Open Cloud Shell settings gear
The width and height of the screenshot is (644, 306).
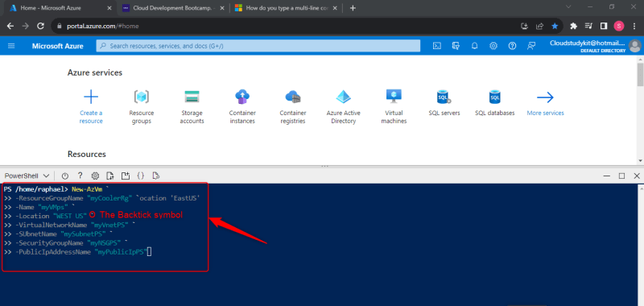[x=95, y=176]
